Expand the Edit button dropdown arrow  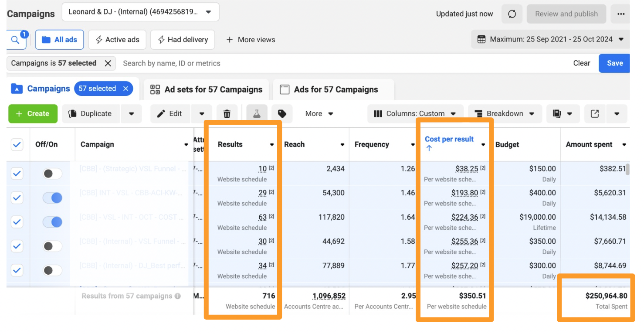pyautogui.click(x=202, y=114)
